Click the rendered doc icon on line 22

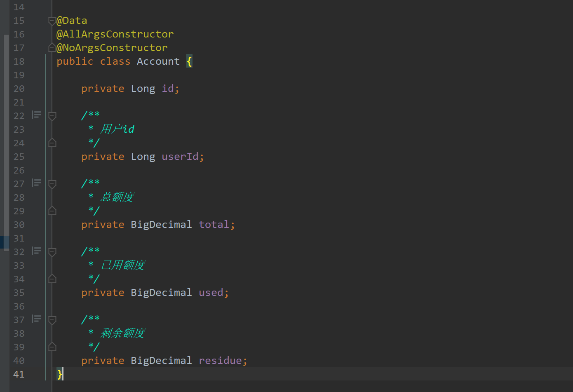[x=37, y=115]
